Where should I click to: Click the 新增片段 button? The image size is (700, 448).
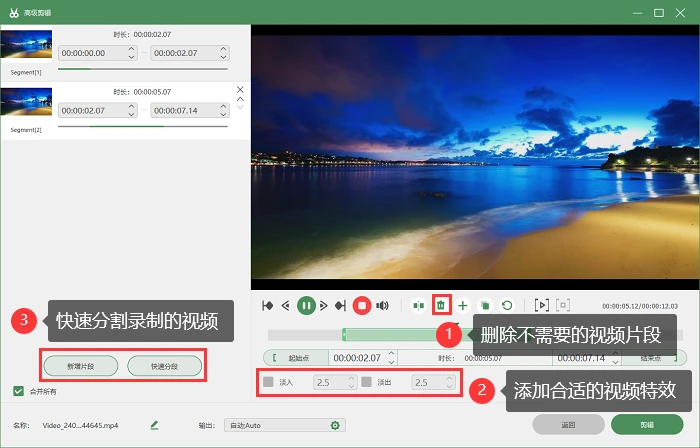81,366
